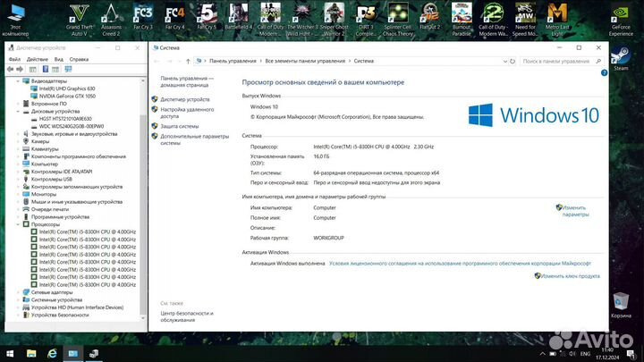Open Steam desktop icon
Viewport: 644px width, 362px height.
click(x=621, y=59)
